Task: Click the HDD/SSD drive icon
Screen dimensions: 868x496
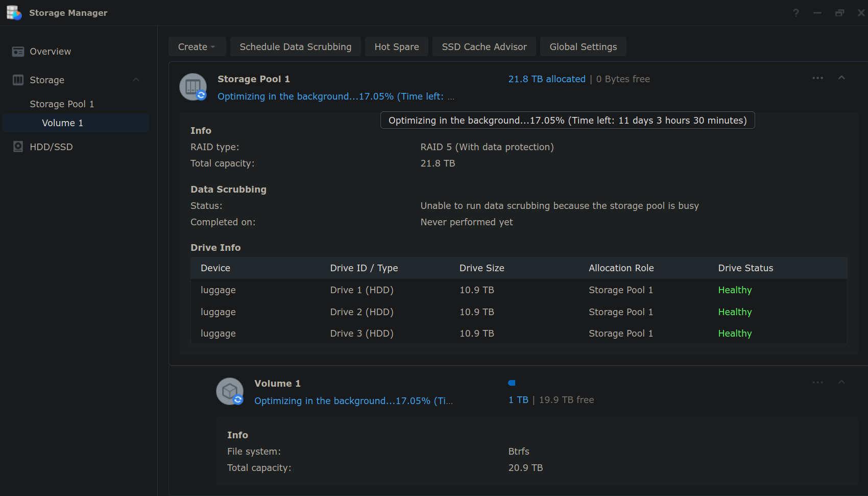Action: pos(18,147)
